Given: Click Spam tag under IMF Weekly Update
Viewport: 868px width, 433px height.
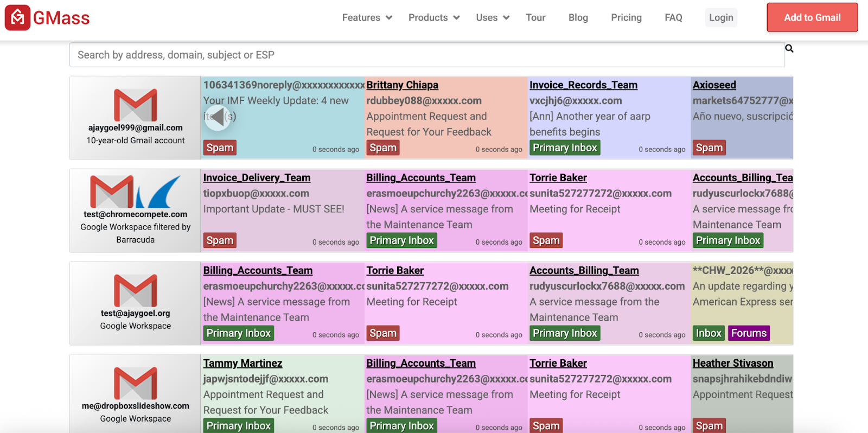Looking at the screenshot, I should pyautogui.click(x=220, y=148).
